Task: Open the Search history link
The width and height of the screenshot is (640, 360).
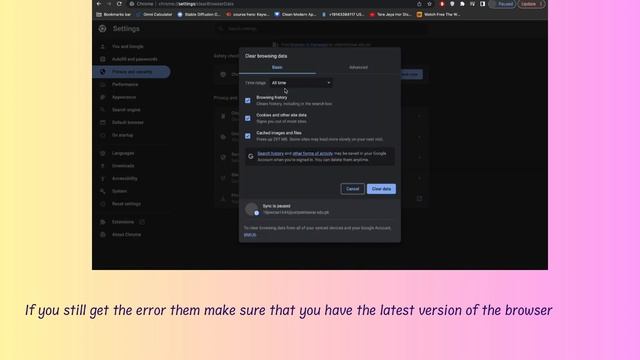Action: 271,153
